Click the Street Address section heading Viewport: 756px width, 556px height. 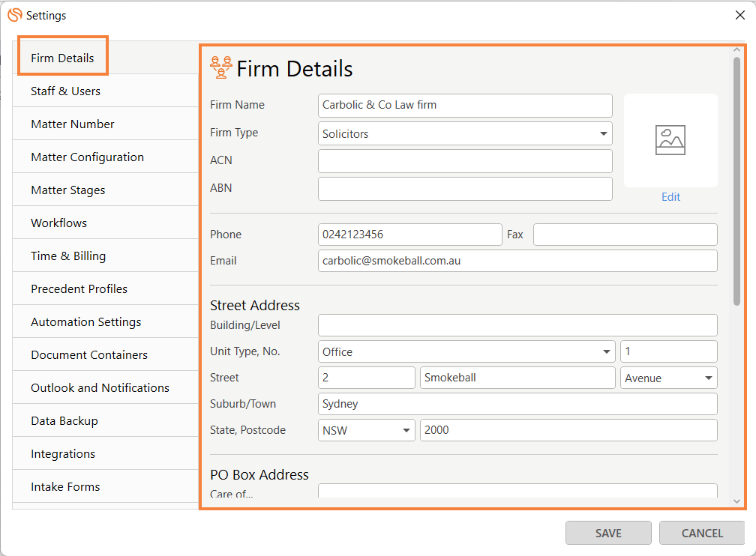coord(255,305)
